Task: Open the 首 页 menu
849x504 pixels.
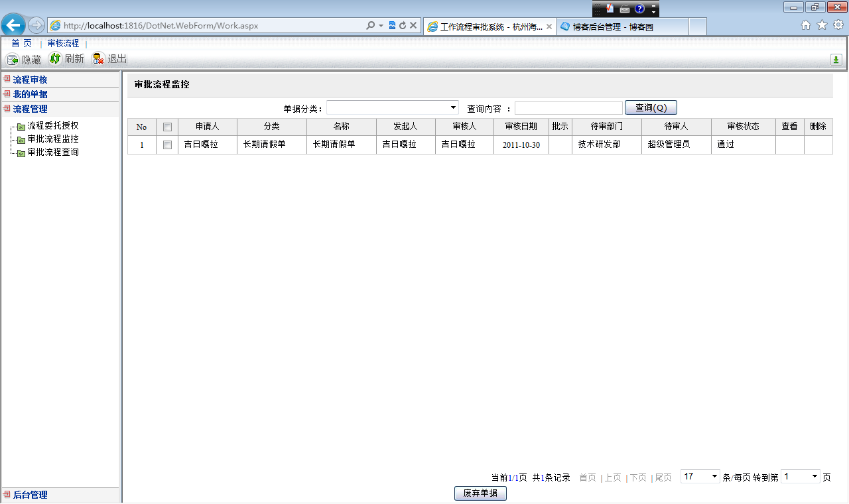Action: [x=21, y=43]
